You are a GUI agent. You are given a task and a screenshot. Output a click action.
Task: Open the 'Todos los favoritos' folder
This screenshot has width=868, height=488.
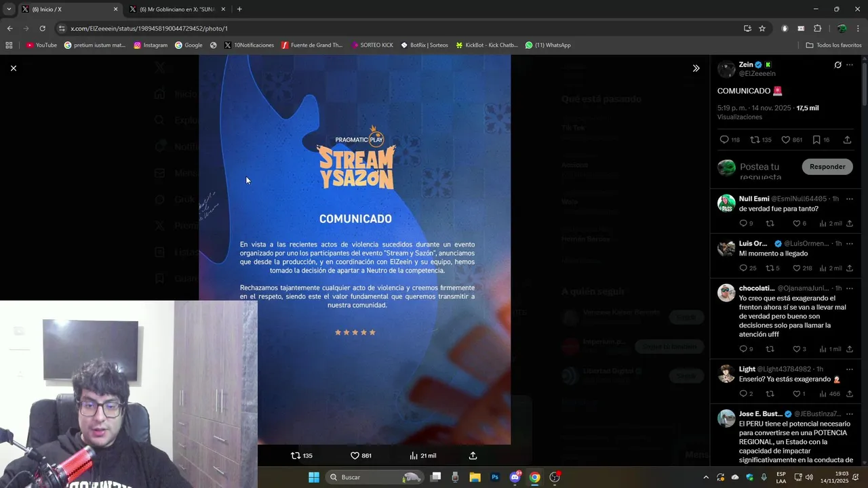(x=833, y=45)
